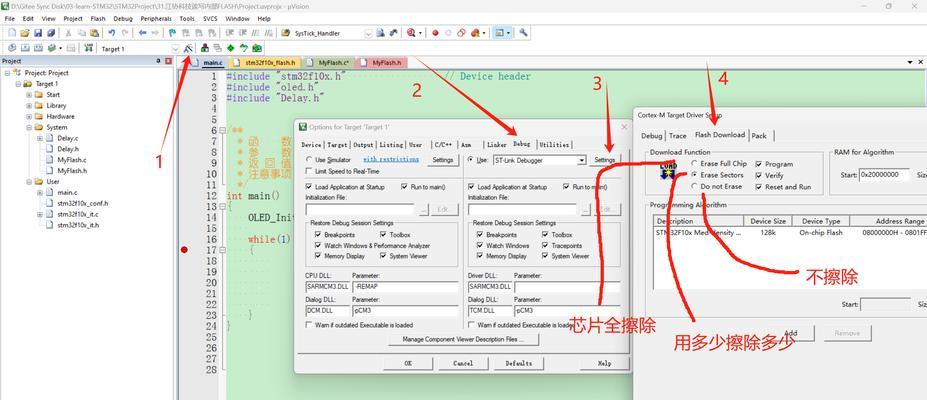Undo the last edit via toolbar
Viewport: 927px width, 400px height.
pos(111,33)
